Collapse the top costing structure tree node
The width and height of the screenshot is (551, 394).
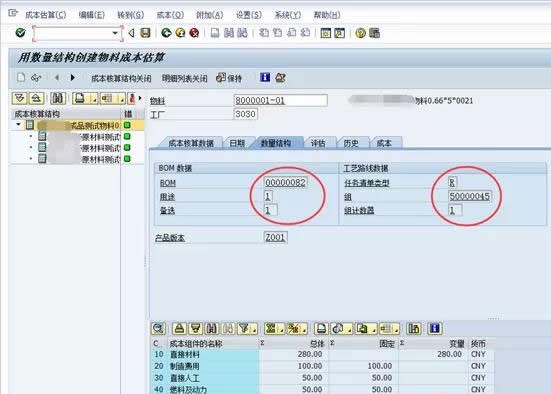[18, 124]
